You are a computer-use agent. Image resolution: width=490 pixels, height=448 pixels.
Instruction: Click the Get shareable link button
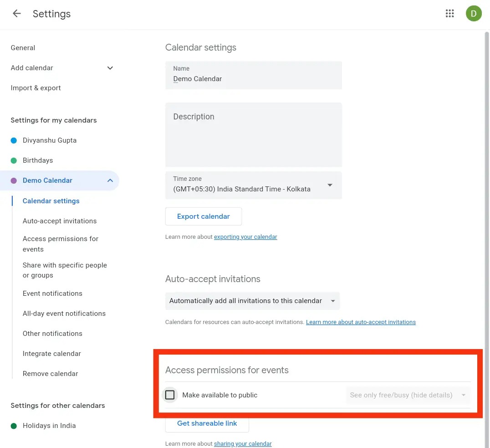pos(207,423)
